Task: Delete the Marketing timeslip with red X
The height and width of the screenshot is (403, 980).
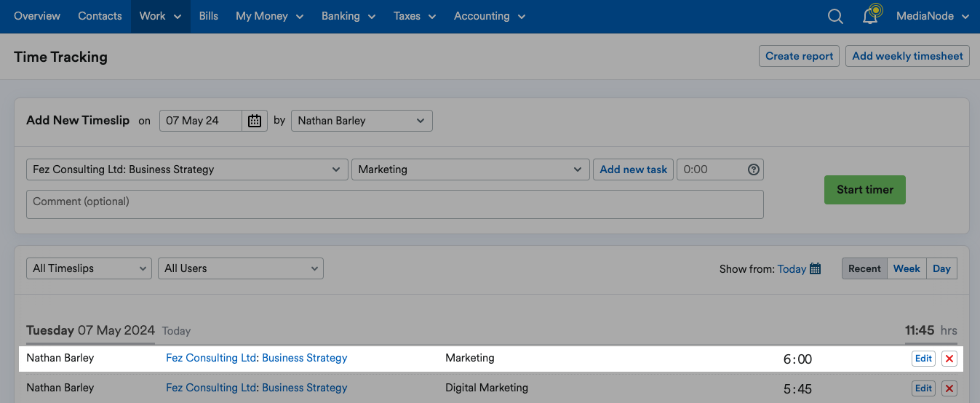Action: coord(949,359)
